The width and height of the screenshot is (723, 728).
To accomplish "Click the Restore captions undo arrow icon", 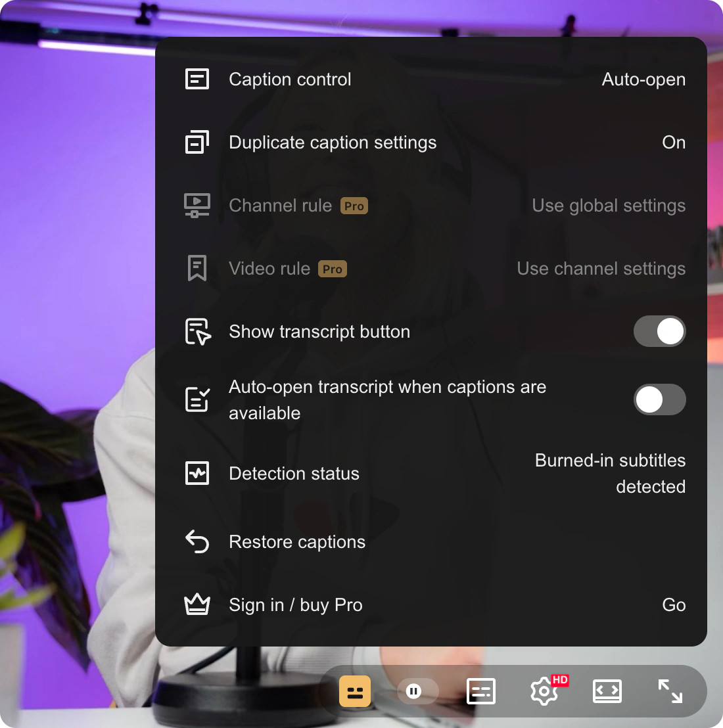I will pos(197,542).
